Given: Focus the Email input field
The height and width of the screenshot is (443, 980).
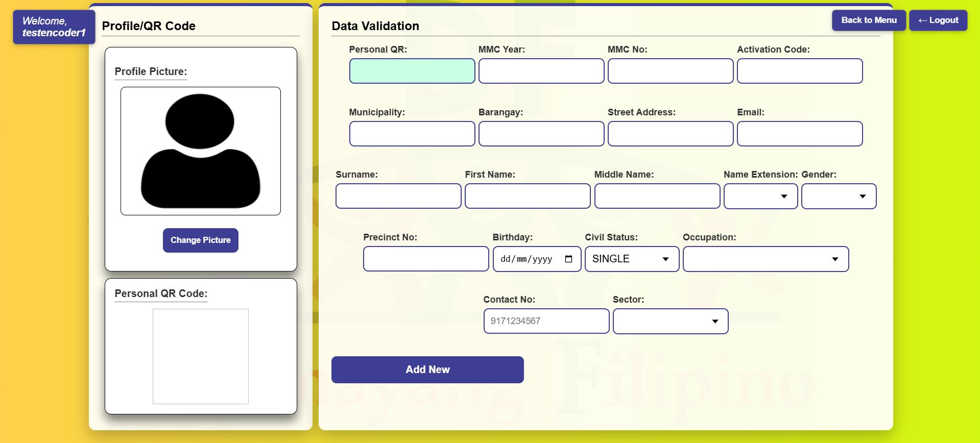Looking at the screenshot, I should 800,134.
